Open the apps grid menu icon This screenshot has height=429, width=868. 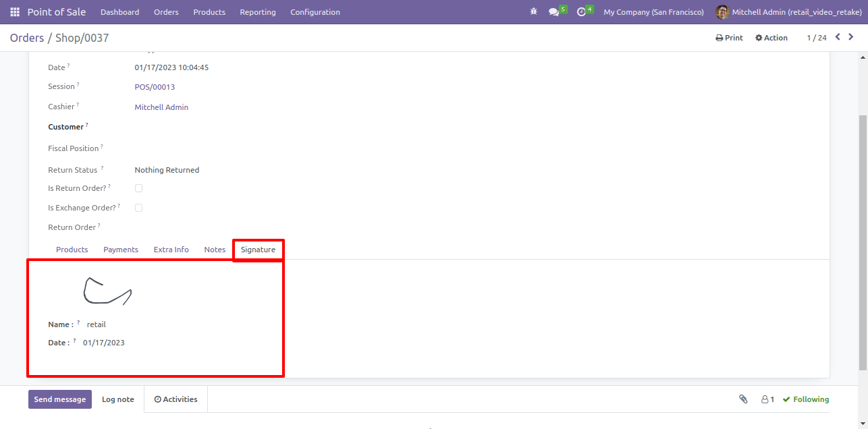[x=15, y=12]
